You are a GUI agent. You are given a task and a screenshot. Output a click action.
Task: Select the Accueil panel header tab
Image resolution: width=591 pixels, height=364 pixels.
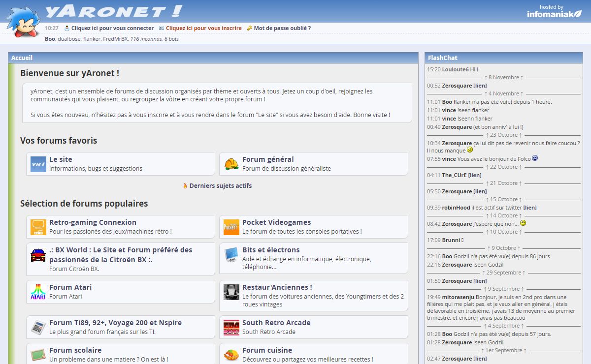point(22,58)
